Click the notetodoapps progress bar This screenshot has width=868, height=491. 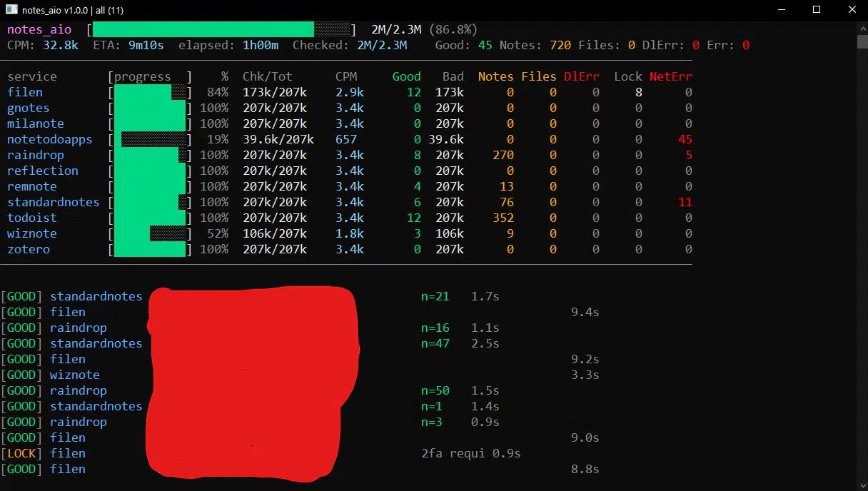150,139
